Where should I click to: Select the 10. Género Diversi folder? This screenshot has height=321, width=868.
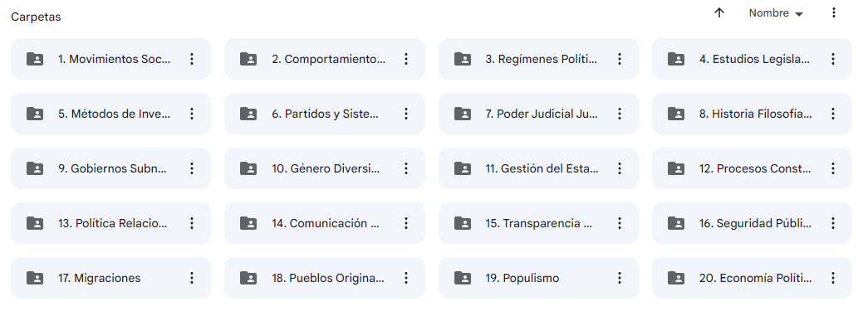(325, 168)
